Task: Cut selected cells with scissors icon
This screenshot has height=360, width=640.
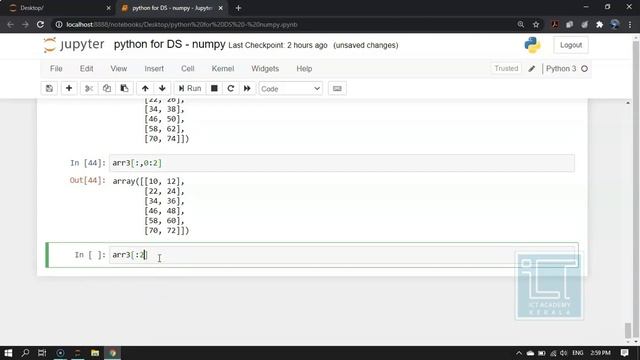Action: coord(89,89)
